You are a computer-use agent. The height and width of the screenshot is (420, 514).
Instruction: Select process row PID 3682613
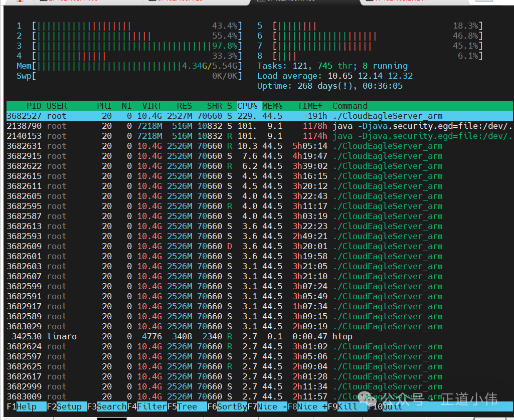tap(260, 226)
